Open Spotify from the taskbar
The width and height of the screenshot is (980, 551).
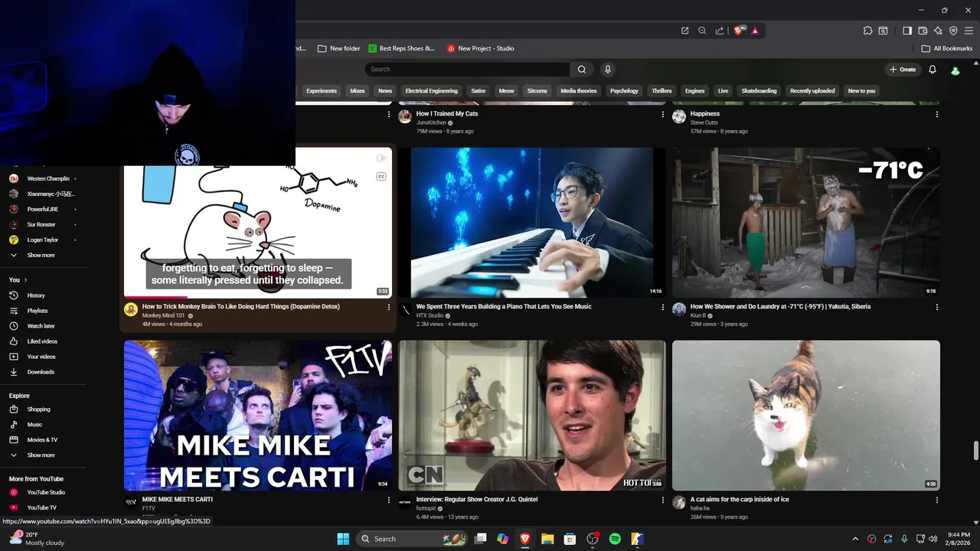click(615, 539)
